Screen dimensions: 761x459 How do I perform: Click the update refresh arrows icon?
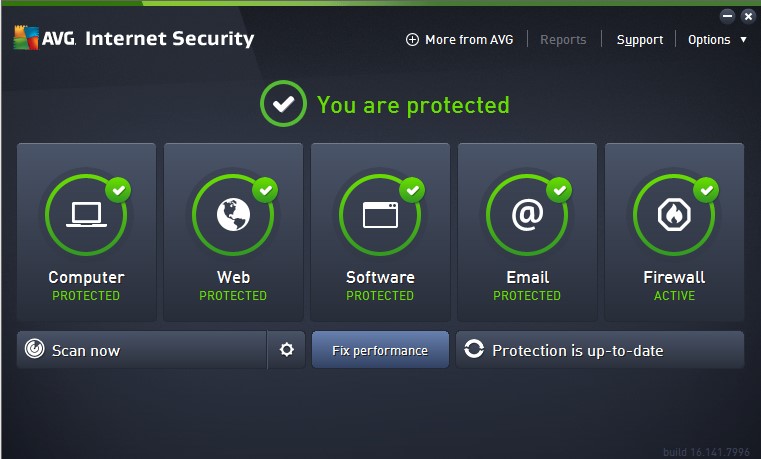pos(474,350)
